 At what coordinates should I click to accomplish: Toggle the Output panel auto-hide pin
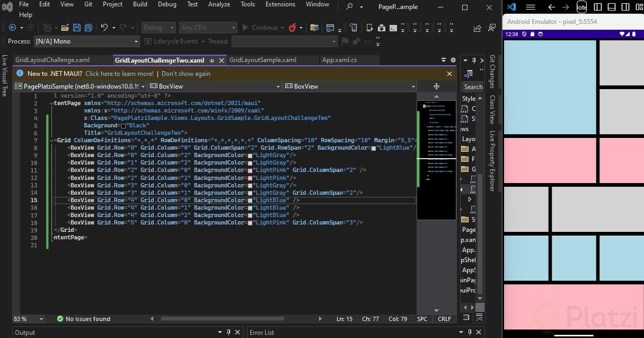tap(228, 332)
